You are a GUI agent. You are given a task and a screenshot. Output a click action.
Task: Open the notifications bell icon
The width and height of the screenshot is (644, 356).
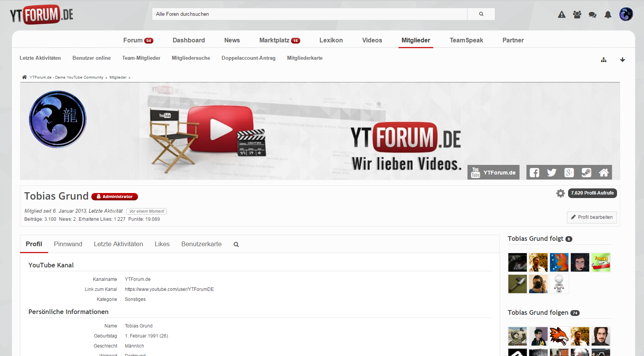tap(608, 15)
